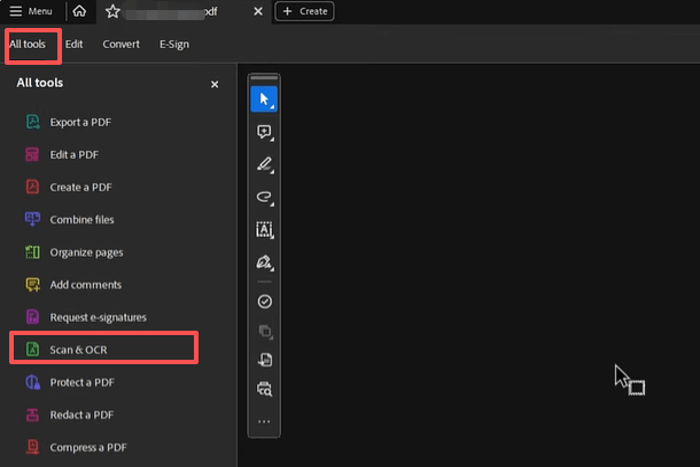This screenshot has width=700, height=467.
Task: Choose the Select arrow tool
Action: tap(264, 99)
